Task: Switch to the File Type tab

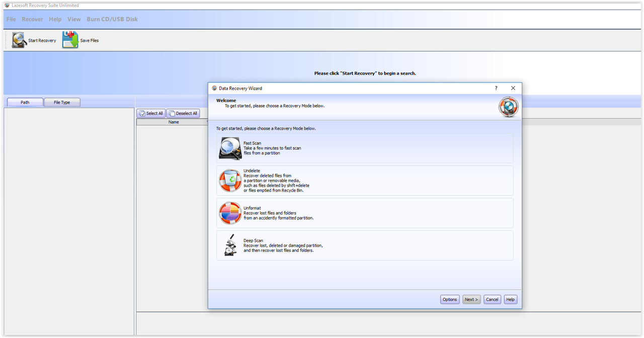Action: tap(62, 102)
